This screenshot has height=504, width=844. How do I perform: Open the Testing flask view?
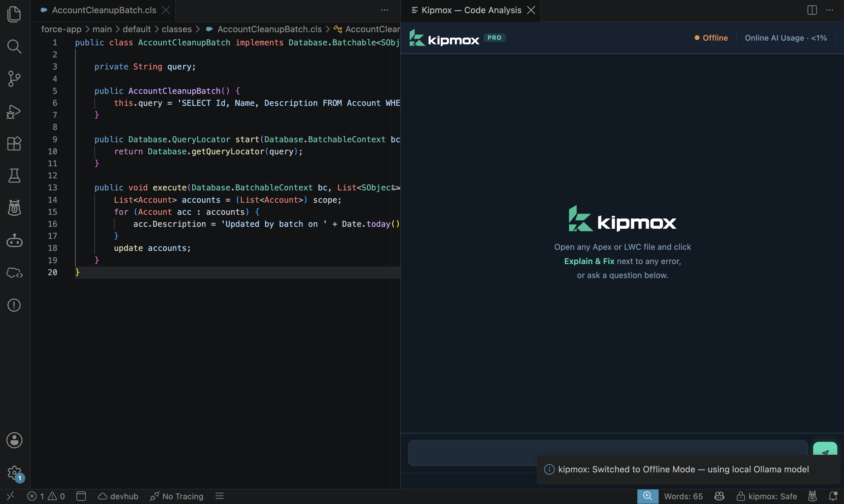(14, 176)
